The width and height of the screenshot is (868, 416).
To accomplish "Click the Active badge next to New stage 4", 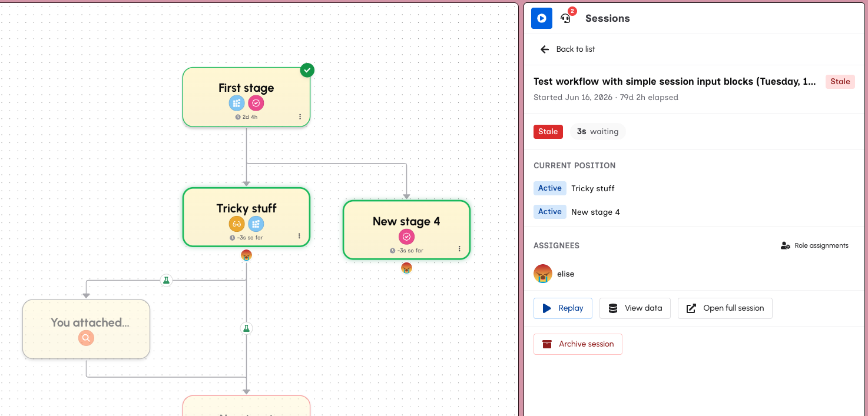I will point(550,212).
